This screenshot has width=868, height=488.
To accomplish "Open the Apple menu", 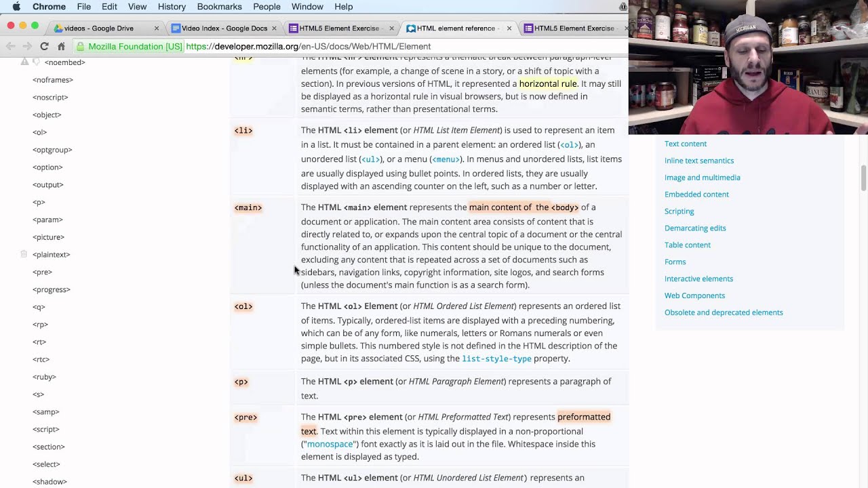I will [x=16, y=7].
